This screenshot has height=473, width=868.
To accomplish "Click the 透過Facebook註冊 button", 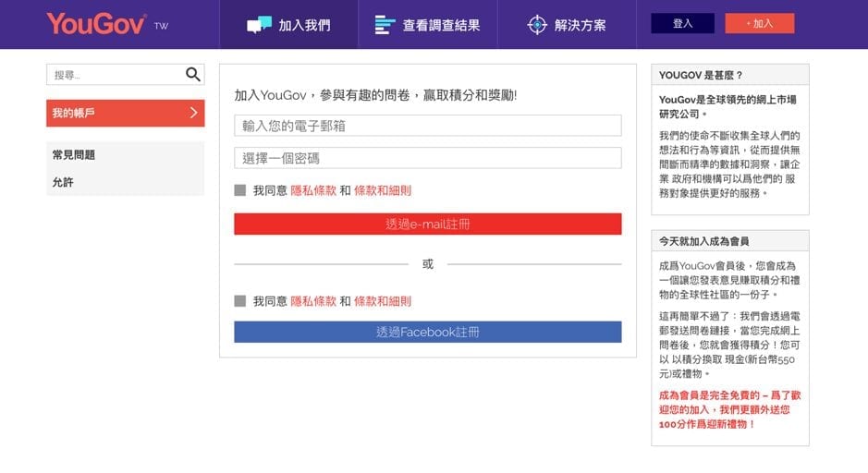I will (427, 332).
